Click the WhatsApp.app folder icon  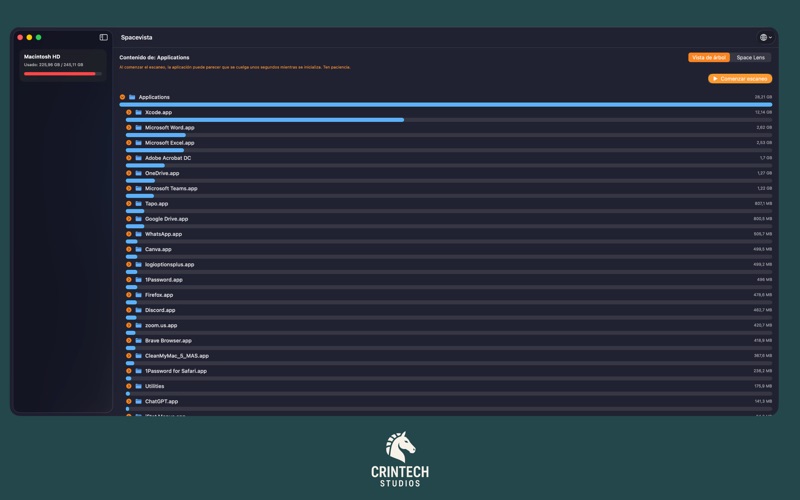click(138, 234)
